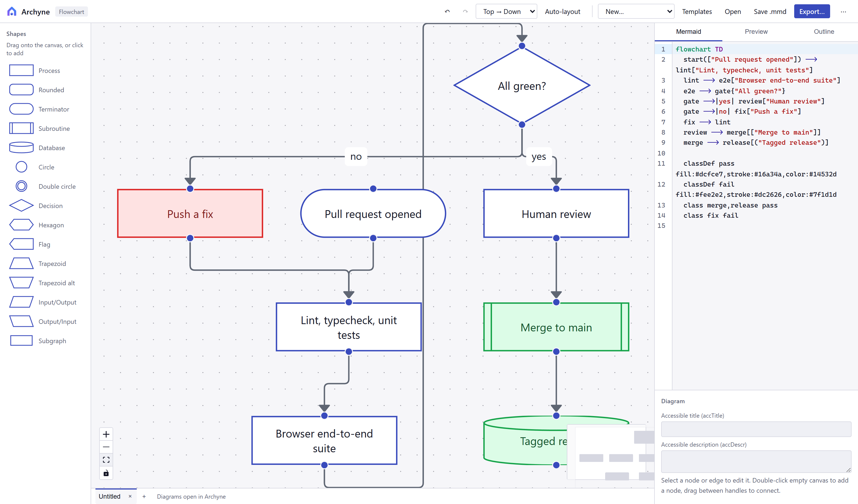Open the more options ellipsis menu
Viewport: 858px width, 504px height.
point(843,12)
